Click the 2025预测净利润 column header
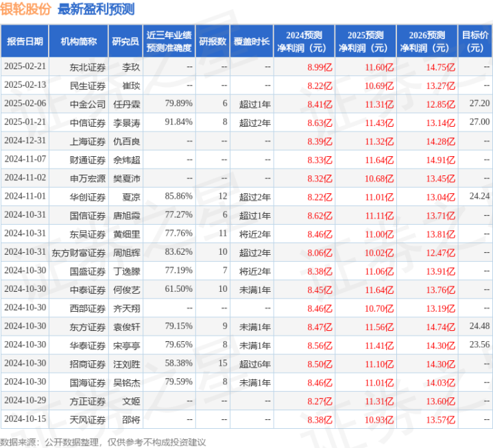Image resolution: width=493 pixels, height=448 pixels. 365,41
